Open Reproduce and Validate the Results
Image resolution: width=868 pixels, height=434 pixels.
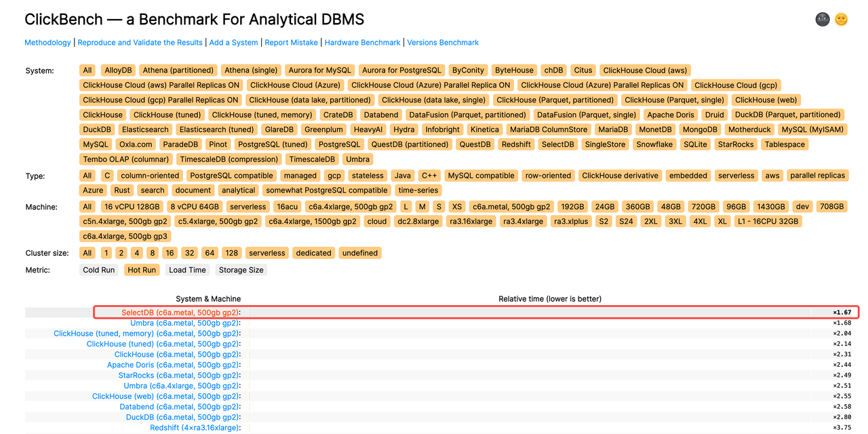(x=140, y=42)
